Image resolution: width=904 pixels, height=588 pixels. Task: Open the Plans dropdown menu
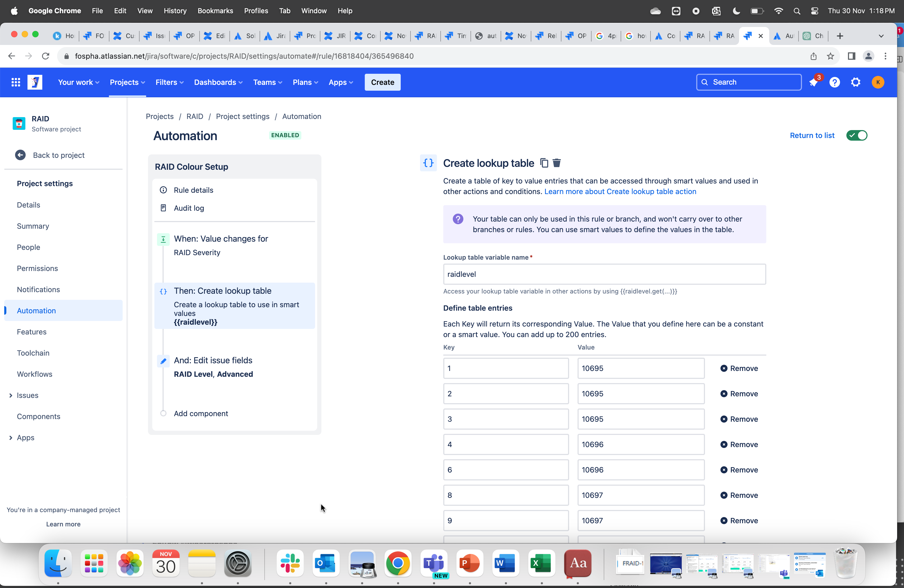click(305, 82)
